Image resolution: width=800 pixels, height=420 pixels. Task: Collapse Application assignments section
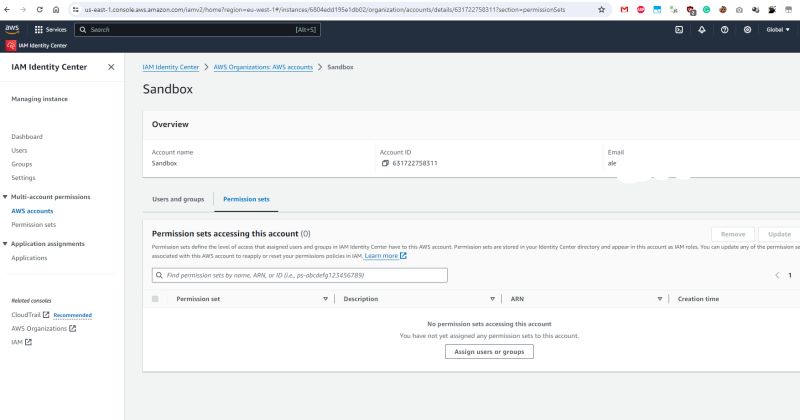click(5, 244)
